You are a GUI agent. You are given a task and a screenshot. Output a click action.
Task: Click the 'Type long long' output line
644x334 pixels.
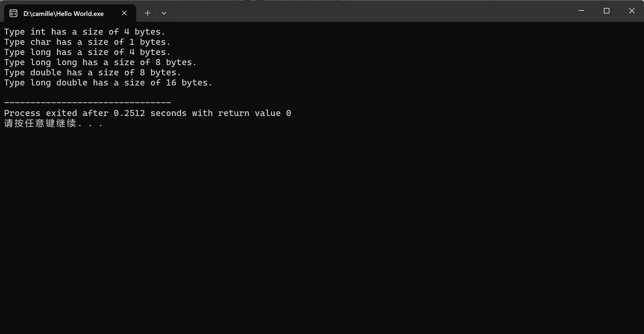[100, 62]
